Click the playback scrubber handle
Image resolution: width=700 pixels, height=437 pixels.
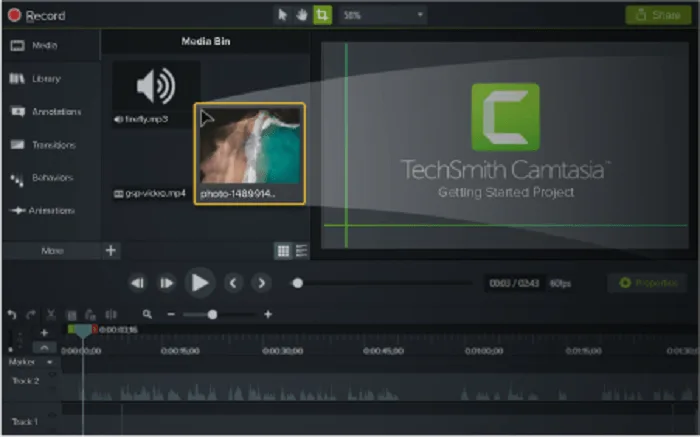[298, 283]
